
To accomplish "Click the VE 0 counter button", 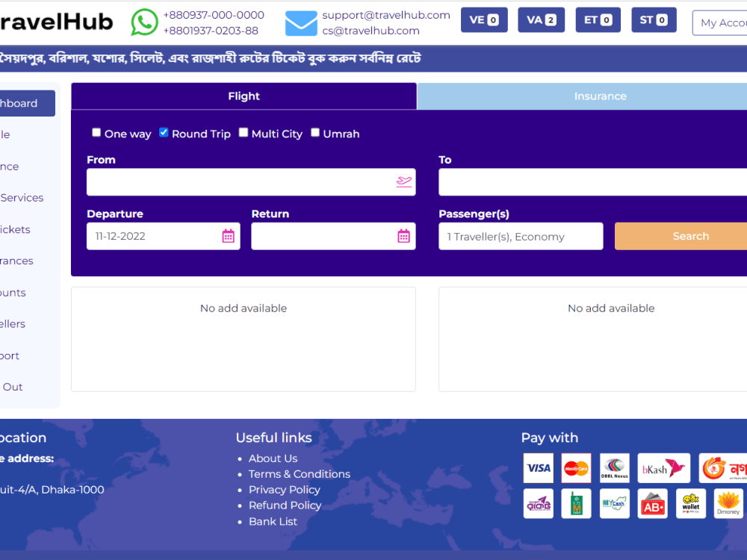I will pos(484,20).
